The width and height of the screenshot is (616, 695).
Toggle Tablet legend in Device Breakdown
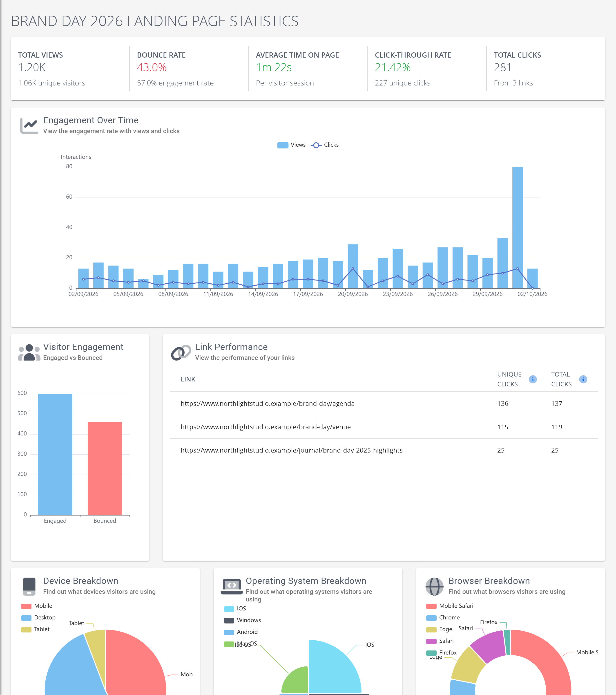point(35,629)
